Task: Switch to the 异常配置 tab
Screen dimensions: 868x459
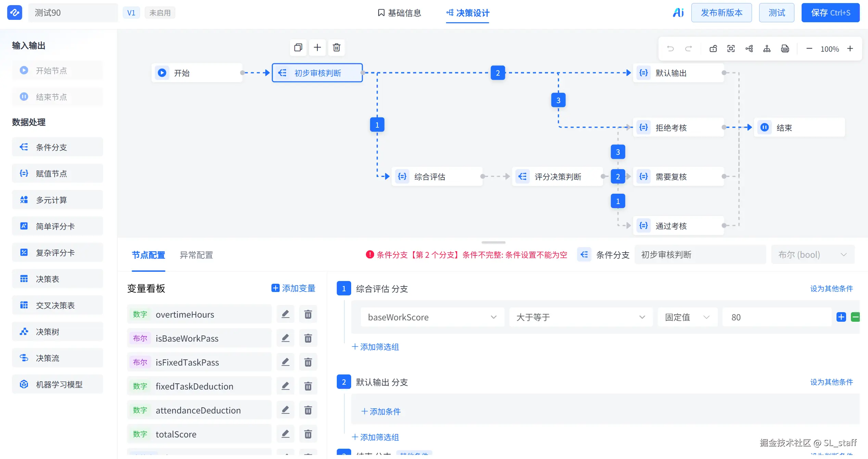Action: [196, 255]
